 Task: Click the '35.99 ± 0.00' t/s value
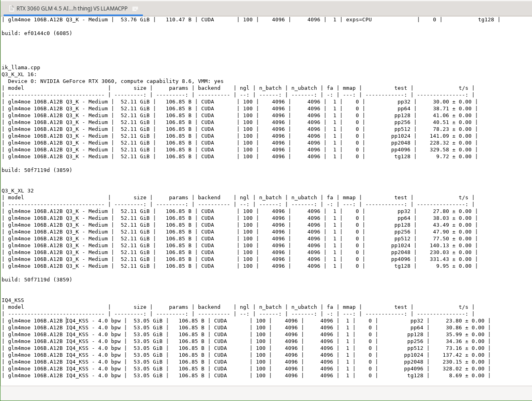click(465, 335)
